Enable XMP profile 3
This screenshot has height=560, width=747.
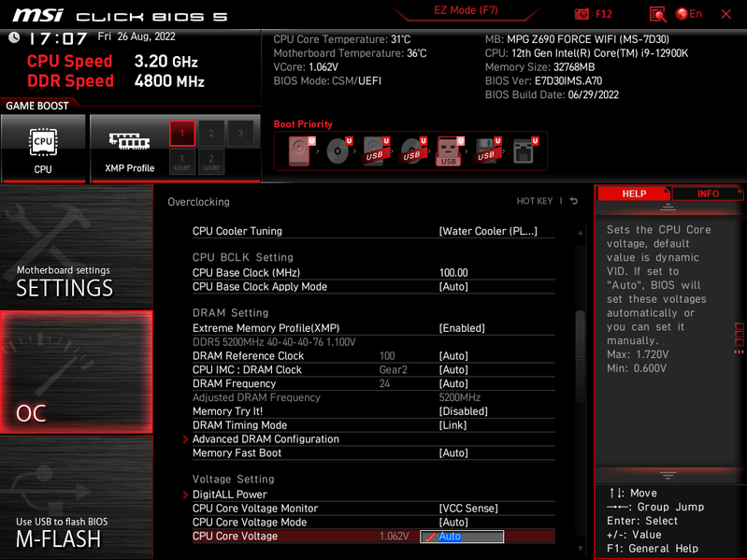(240, 134)
